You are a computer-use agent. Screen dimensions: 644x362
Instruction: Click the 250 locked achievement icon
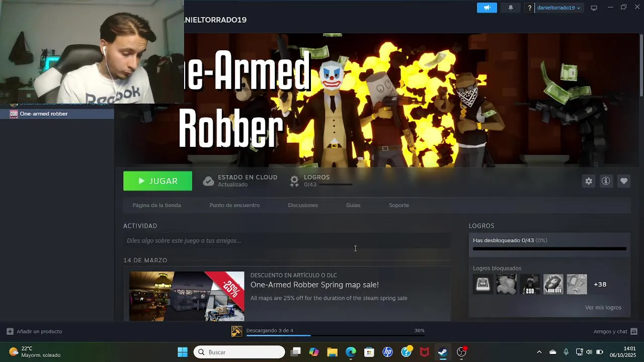pyautogui.click(x=530, y=284)
